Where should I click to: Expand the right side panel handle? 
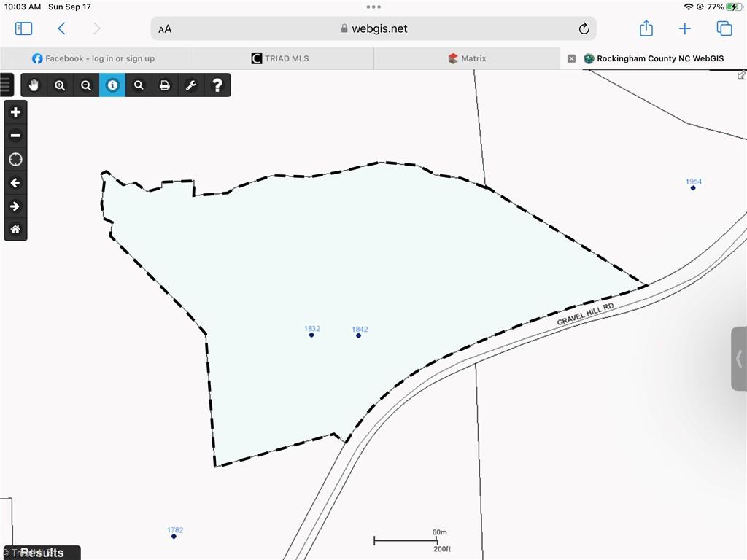tap(739, 359)
